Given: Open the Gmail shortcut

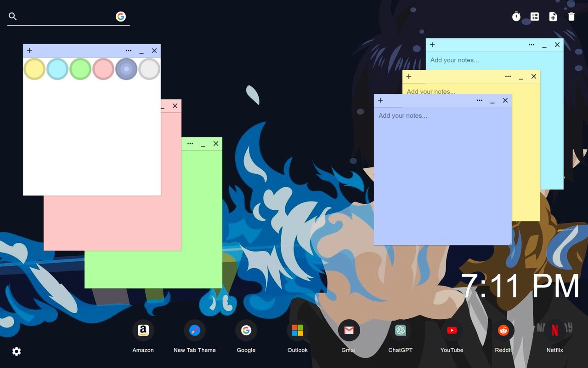Looking at the screenshot, I should (x=349, y=337).
